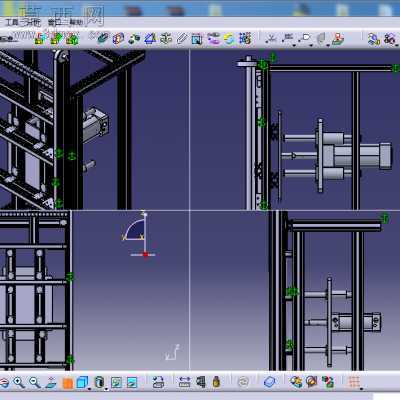Open the 帮助 (Help) menu
This screenshot has width=400, height=400.
point(76,23)
